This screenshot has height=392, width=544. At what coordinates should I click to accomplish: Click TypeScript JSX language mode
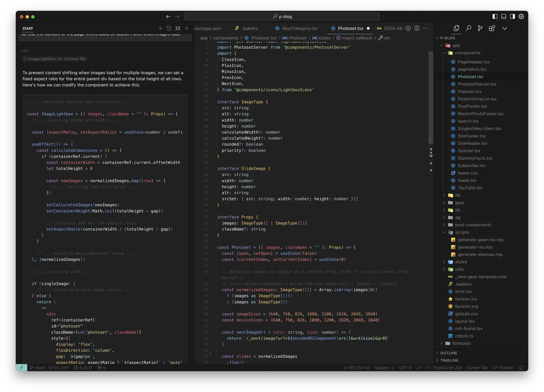(447, 368)
